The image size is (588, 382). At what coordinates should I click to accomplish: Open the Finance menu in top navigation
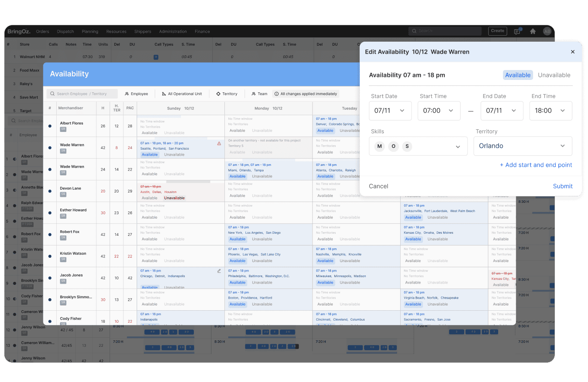tap(202, 31)
